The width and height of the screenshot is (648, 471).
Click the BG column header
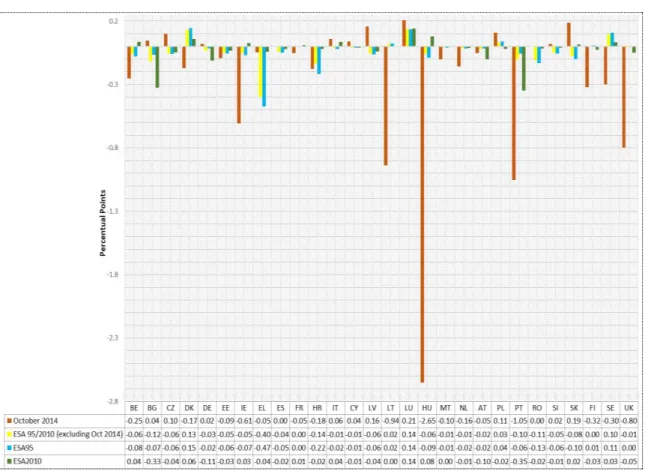[x=152, y=408]
